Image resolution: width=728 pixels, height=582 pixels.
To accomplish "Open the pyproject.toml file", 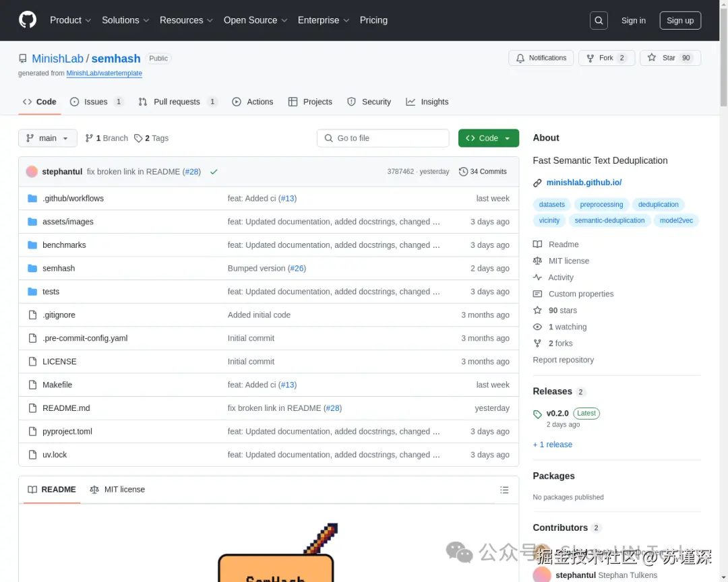I will point(67,432).
